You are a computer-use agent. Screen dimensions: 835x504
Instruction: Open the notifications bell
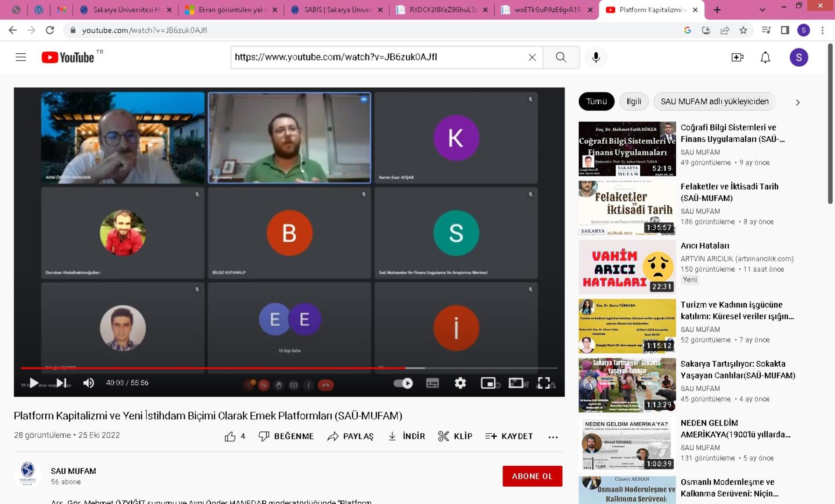[x=765, y=57]
